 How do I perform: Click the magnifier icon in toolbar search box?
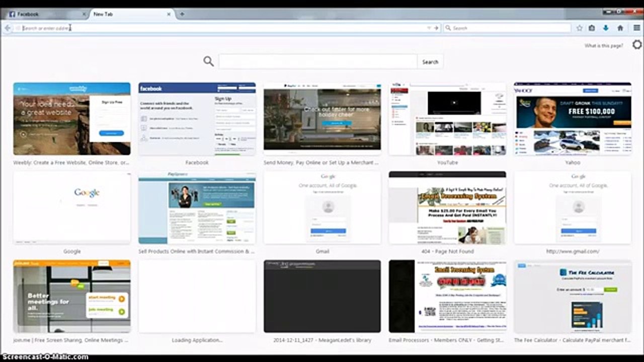[448, 28]
